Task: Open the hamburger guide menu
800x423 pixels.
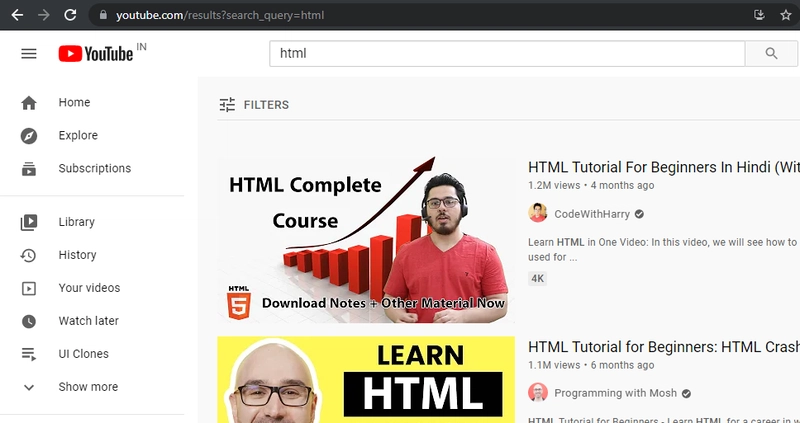Action: coord(29,54)
